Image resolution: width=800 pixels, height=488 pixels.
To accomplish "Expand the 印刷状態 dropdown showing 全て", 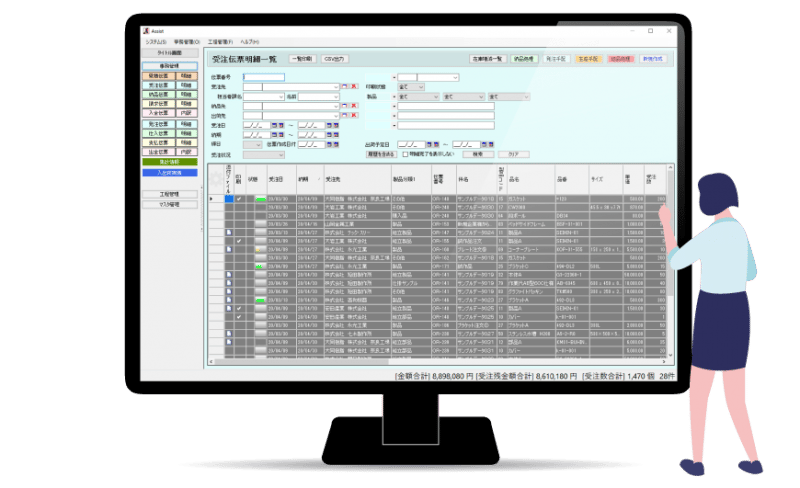I will [421, 87].
